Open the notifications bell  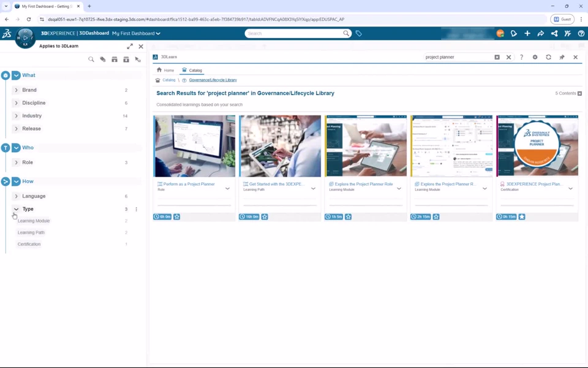click(x=513, y=33)
